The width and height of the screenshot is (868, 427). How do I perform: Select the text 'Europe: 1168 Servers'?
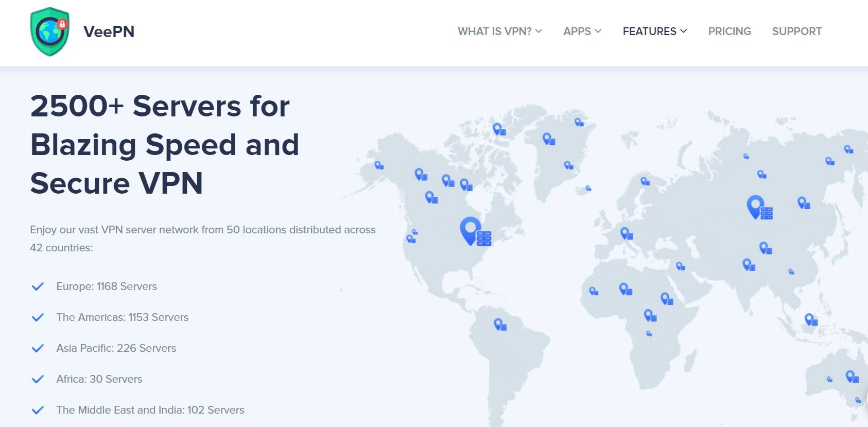(x=107, y=286)
